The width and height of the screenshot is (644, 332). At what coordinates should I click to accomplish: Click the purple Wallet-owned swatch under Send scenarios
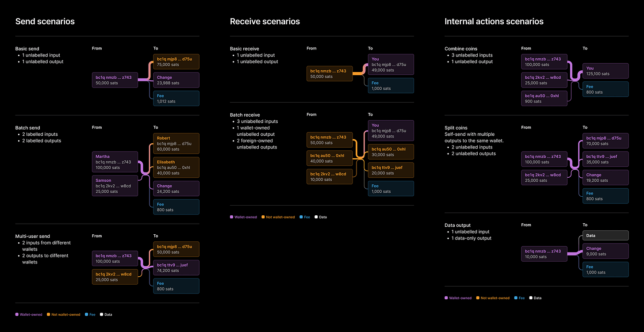17,315
